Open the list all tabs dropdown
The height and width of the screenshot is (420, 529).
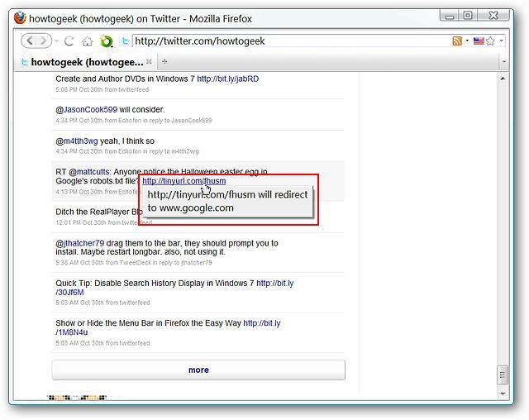(504, 62)
